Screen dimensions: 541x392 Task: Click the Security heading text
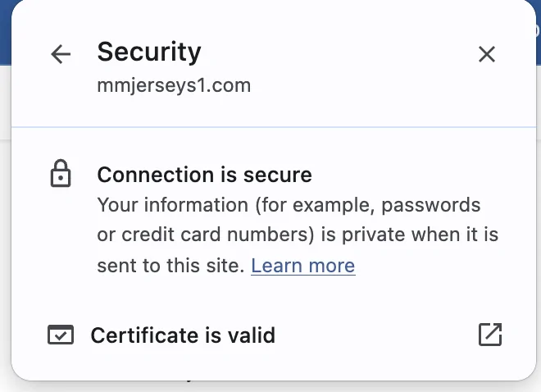coord(149,52)
